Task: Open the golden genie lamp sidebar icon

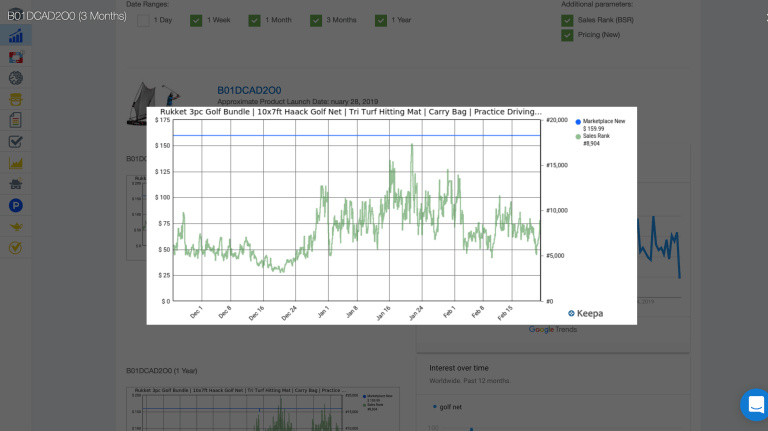Action: coord(16,227)
